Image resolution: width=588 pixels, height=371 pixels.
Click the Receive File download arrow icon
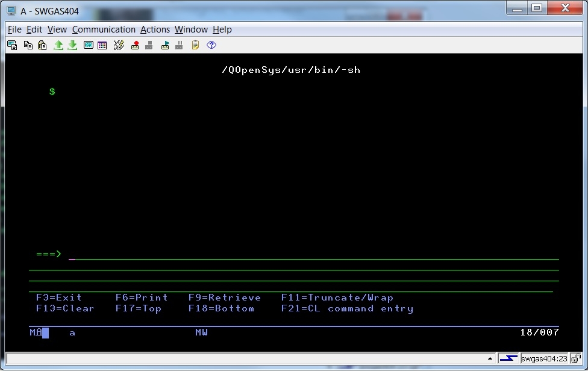tap(72, 45)
